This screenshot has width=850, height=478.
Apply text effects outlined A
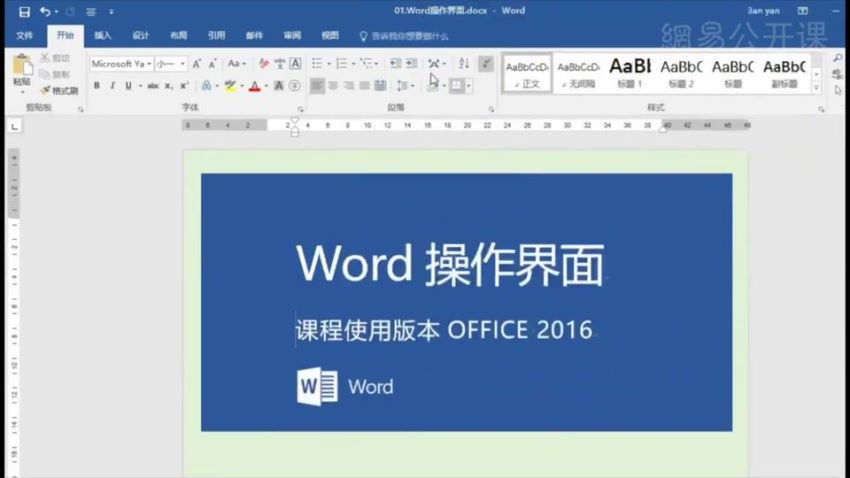pyautogui.click(x=206, y=86)
